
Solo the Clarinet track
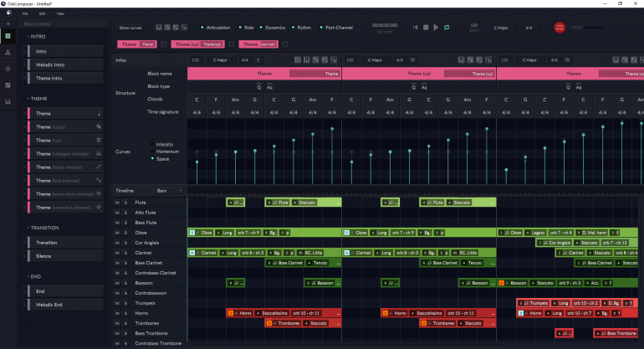coord(125,253)
